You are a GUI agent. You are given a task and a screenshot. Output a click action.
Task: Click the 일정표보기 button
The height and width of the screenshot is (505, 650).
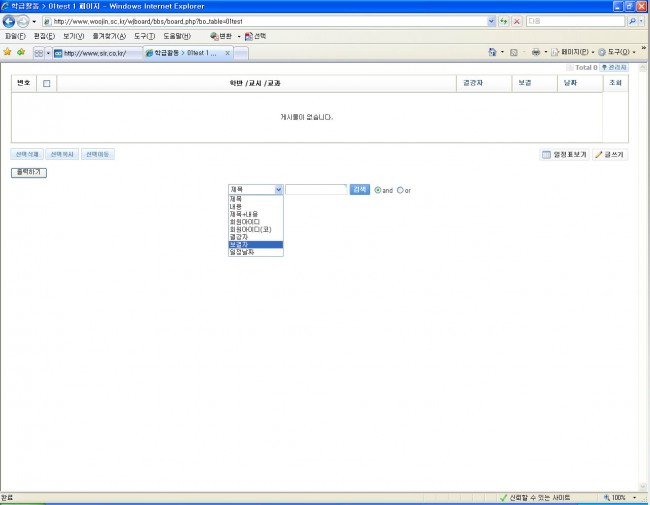click(x=564, y=155)
